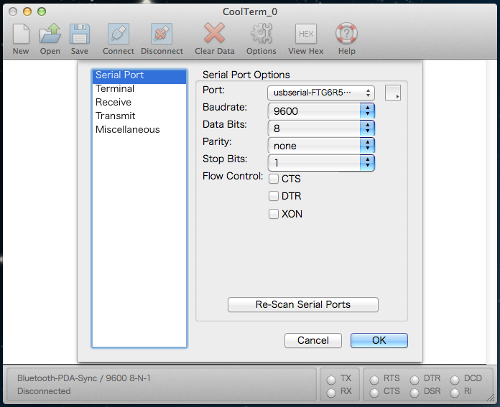Open the Options gear icon
The height and width of the screenshot is (407, 500).
[261, 34]
